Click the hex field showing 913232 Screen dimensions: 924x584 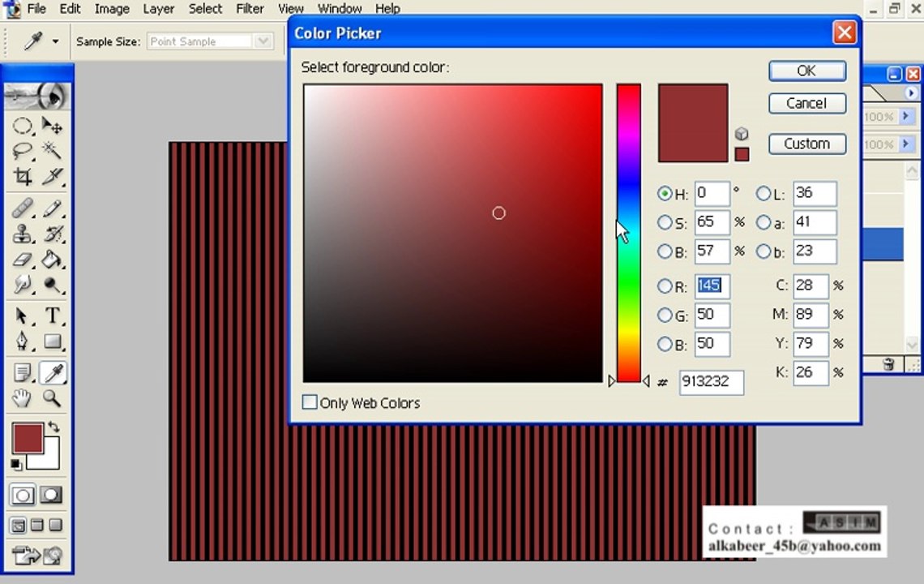(712, 382)
